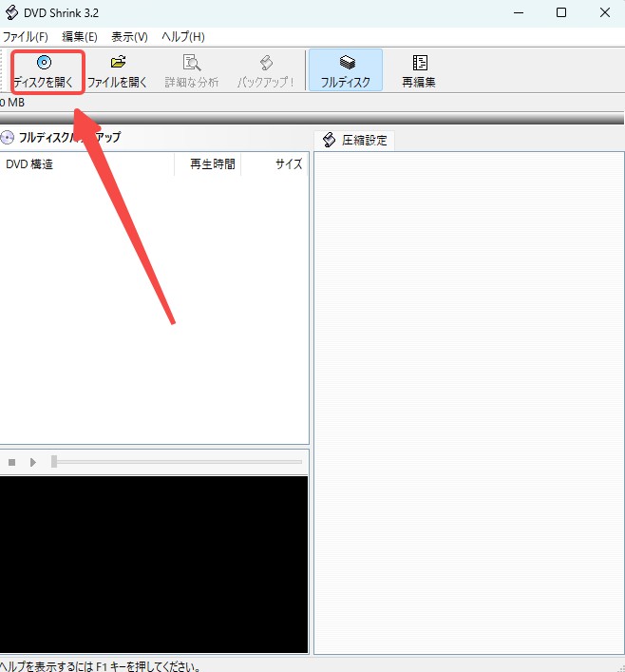Open the 表示(V) menu
The height and width of the screenshot is (672, 625).
pos(129,37)
